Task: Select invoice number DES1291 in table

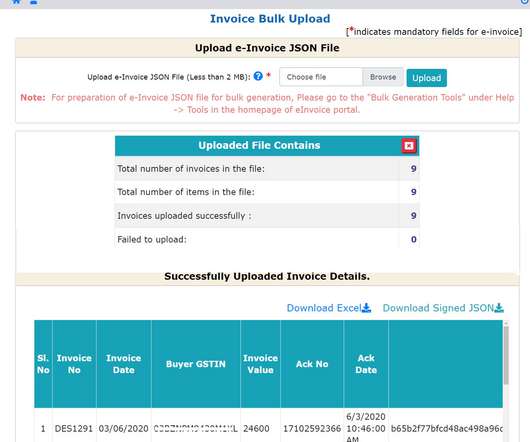Action: [x=74, y=428]
